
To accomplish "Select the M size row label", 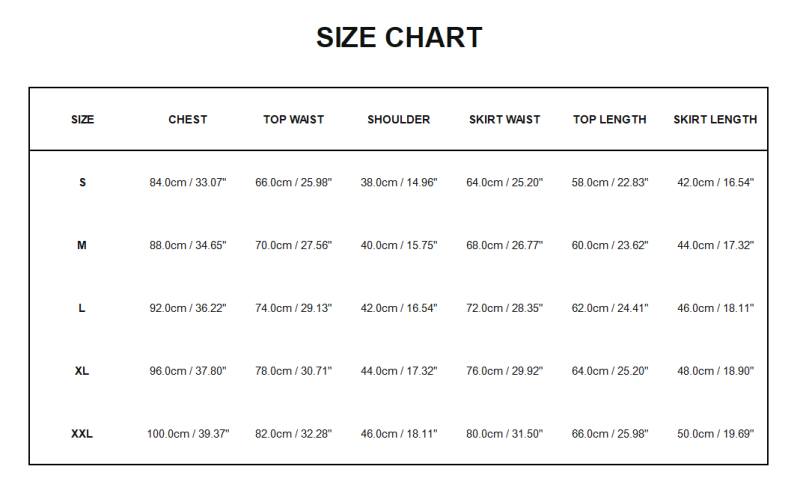I will pos(82,246).
